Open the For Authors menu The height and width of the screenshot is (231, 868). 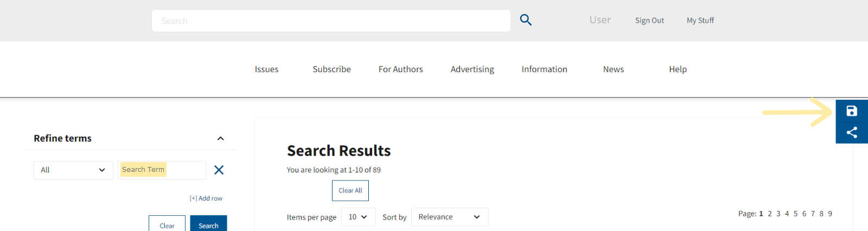point(400,69)
